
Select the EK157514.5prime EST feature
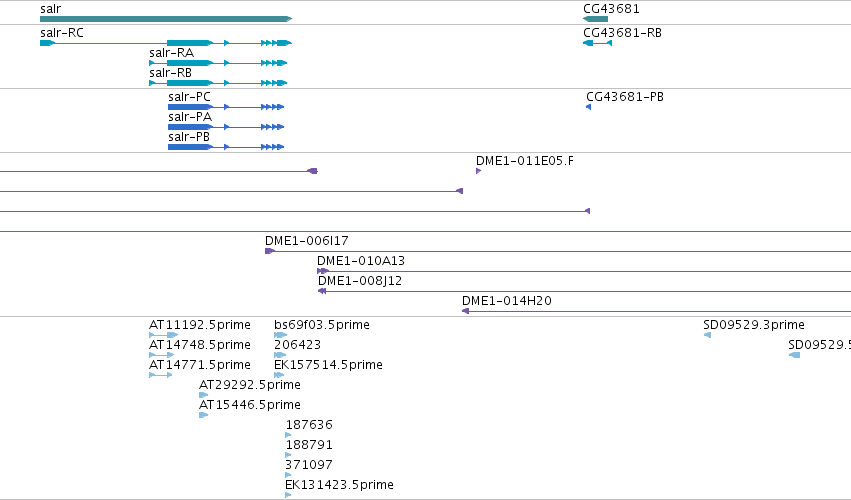pyautogui.click(x=280, y=375)
